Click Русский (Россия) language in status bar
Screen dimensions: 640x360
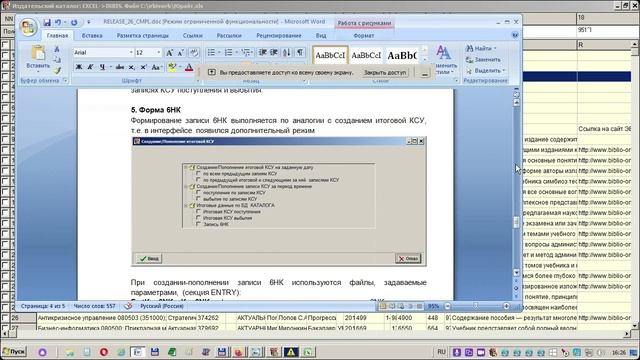162,306
